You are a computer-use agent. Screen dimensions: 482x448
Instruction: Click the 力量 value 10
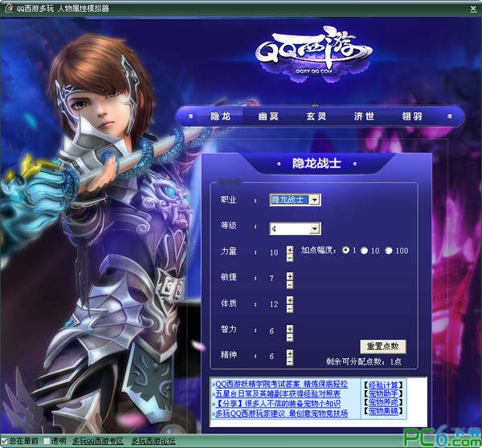pyautogui.click(x=274, y=253)
